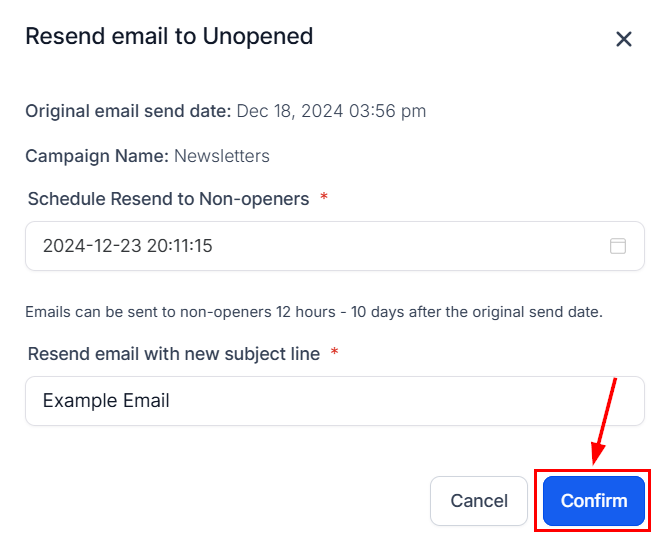
Task: Click the Schedule Resend to Non-openers label
Action: pyautogui.click(x=168, y=199)
